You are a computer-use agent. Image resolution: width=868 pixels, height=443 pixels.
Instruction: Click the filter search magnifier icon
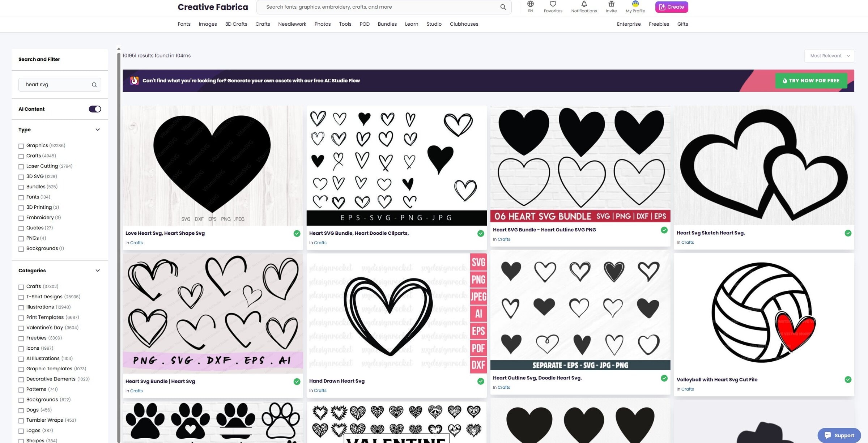click(94, 85)
